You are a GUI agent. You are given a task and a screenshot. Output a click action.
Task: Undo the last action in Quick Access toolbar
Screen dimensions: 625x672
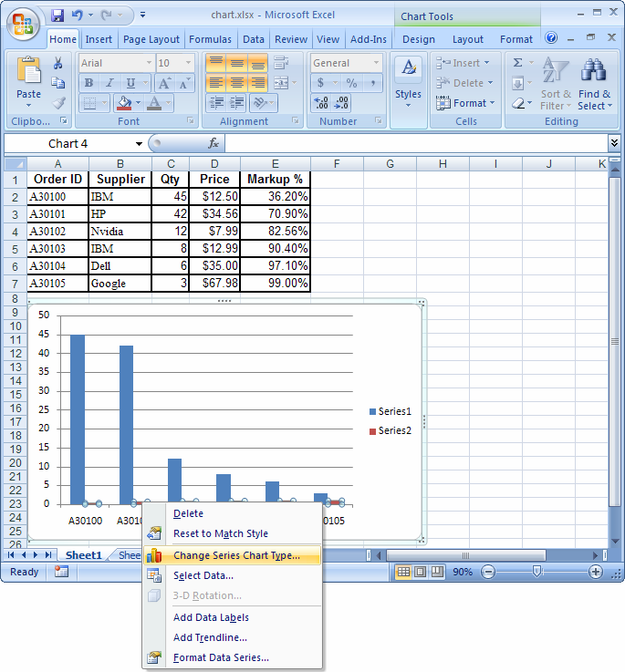coord(78,16)
